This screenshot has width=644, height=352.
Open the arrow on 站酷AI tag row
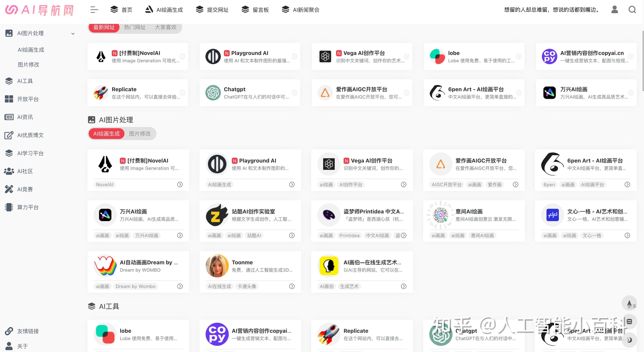tap(292, 235)
